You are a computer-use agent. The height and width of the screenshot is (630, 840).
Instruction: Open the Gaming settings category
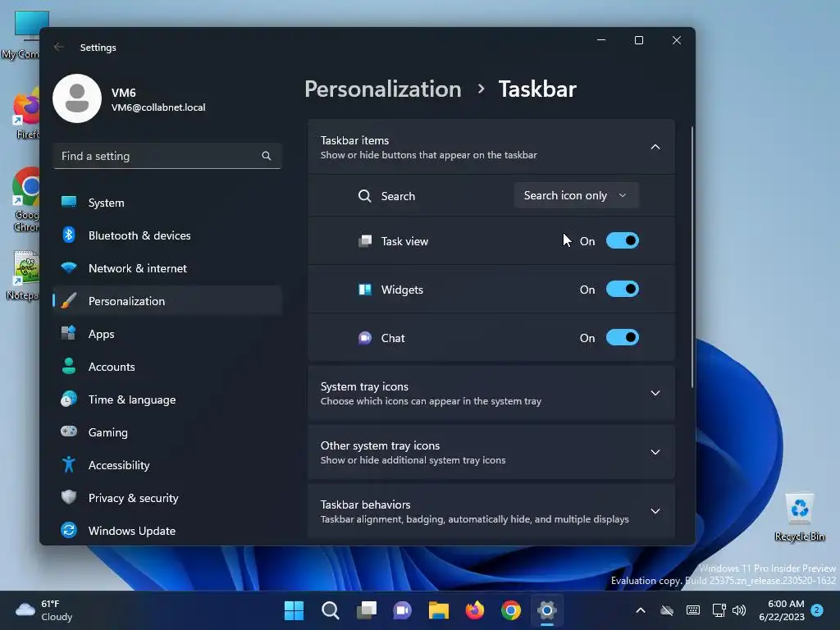click(x=167, y=432)
